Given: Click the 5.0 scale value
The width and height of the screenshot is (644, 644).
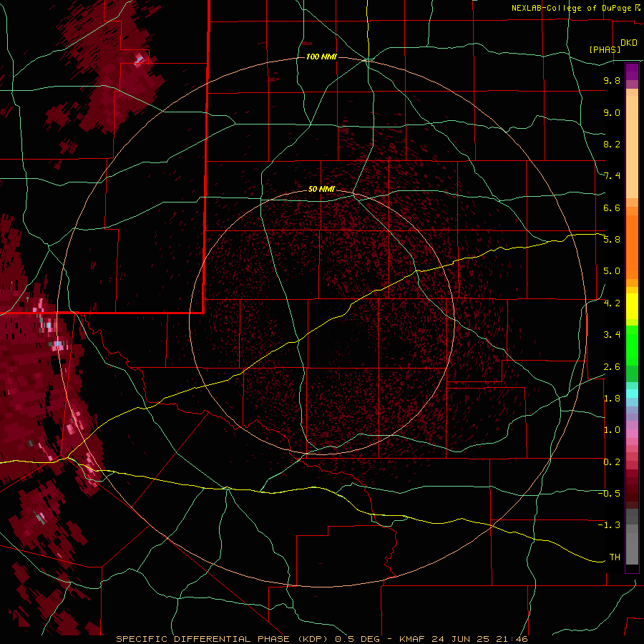Looking at the screenshot, I should click(x=612, y=271).
